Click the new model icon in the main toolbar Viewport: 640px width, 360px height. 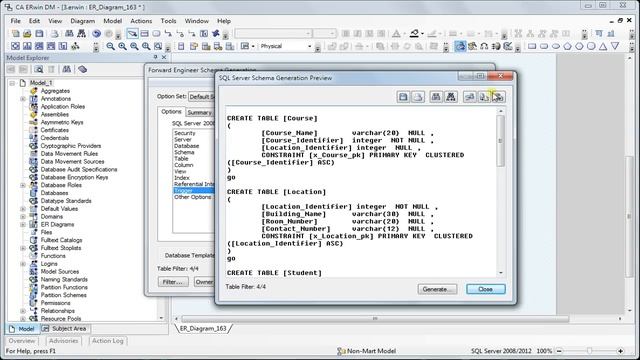[x=16, y=33]
